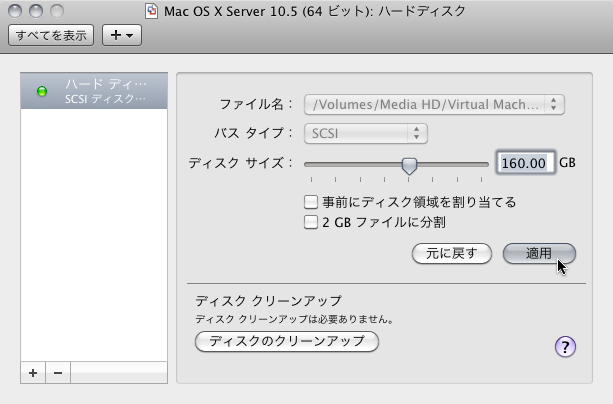This screenshot has height=404, width=613.
Task: Minimize the window with the yellow button
Action: pos(35,11)
